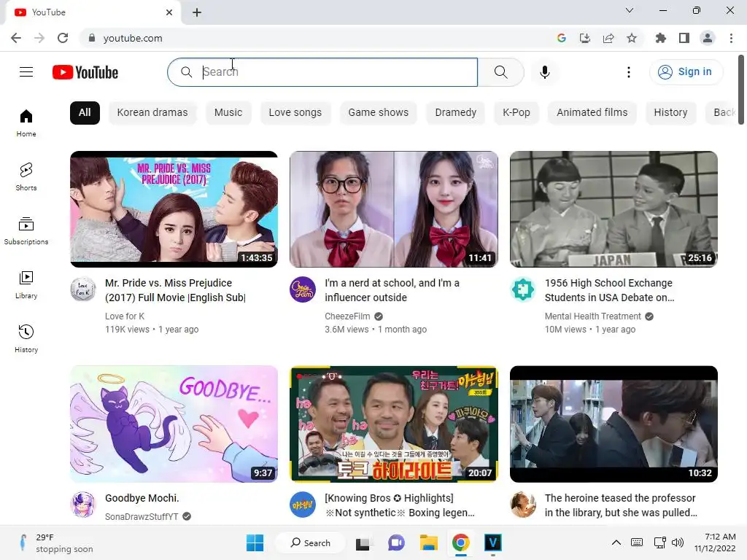Click the YouTube logo
The image size is (747, 560).
click(x=85, y=72)
